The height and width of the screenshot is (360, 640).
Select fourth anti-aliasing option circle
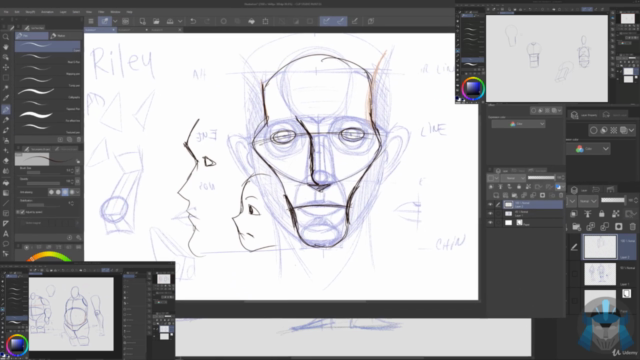point(72,192)
